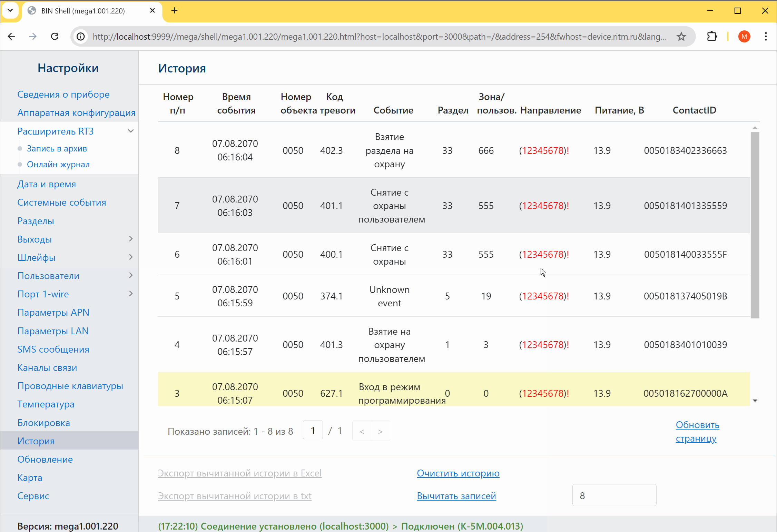Image resolution: width=777 pixels, height=532 pixels.
Task: Select ContactID 0050183402336663 cell
Action: pyautogui.click(x=685, y=150)
